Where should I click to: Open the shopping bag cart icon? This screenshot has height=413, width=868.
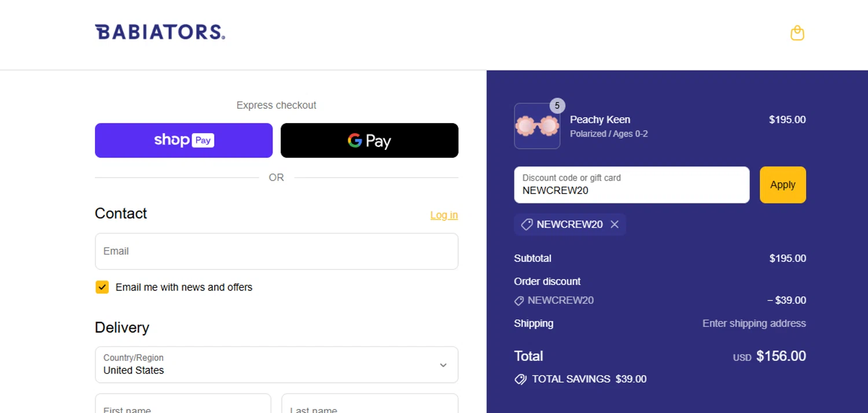coord(797,33)
